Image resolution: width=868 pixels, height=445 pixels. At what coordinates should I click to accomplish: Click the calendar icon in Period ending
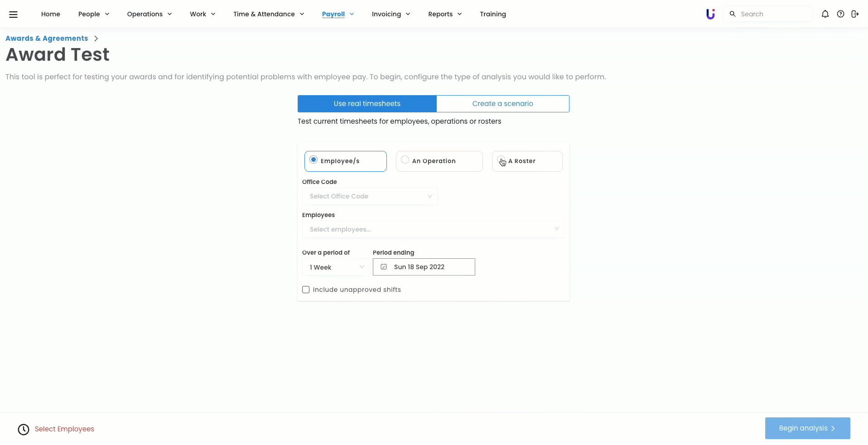click(384, 267)
